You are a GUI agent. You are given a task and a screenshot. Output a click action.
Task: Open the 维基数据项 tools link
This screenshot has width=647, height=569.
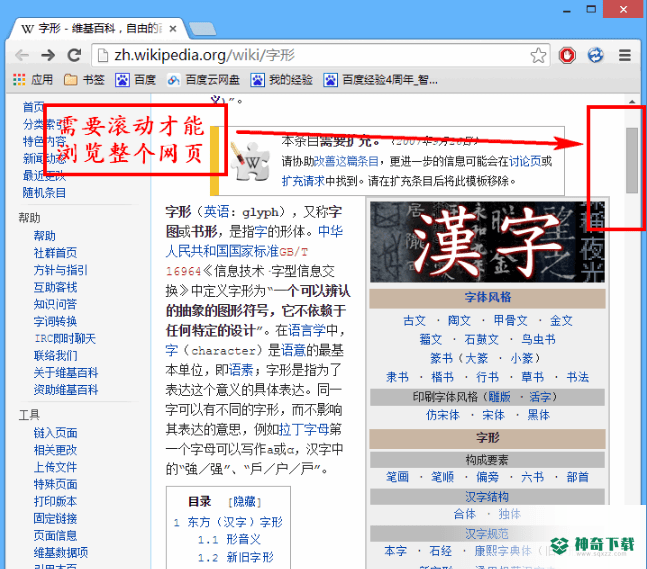coord(61,552)
